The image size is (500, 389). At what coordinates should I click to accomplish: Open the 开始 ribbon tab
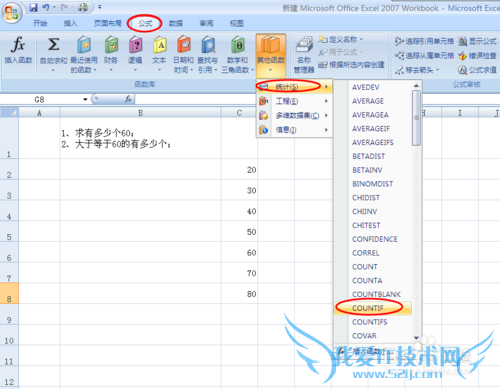[40, 23]
